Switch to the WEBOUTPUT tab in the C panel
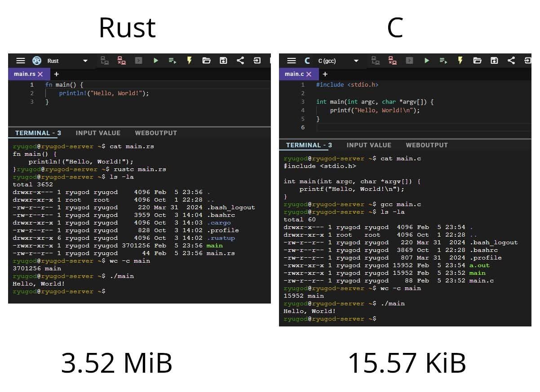Screen dimensions: 540x392 coord(427,145)
